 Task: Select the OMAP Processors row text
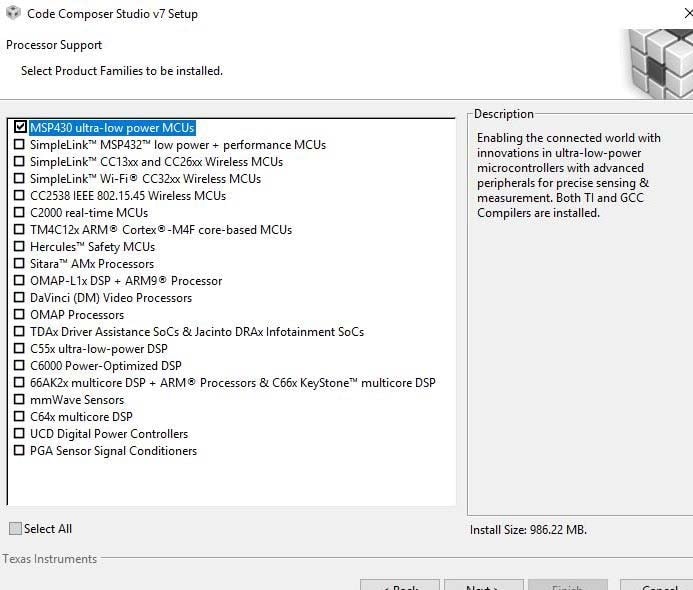pos(77,315)
